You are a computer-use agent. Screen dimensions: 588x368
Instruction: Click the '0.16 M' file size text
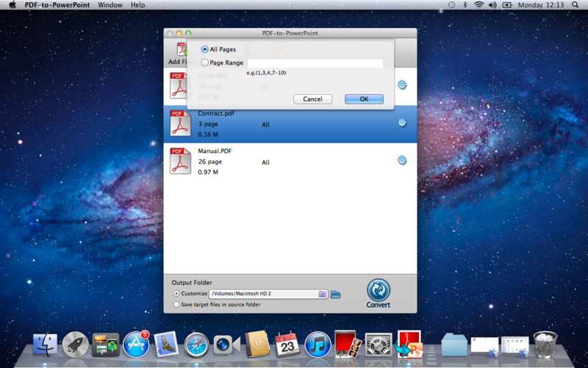pyautogui.click(x=208, y=135)
